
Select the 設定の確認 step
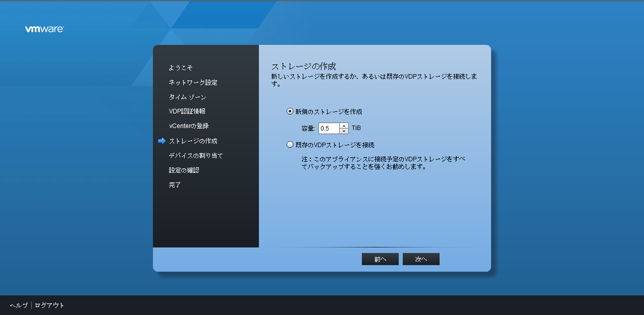coord(184,170)
